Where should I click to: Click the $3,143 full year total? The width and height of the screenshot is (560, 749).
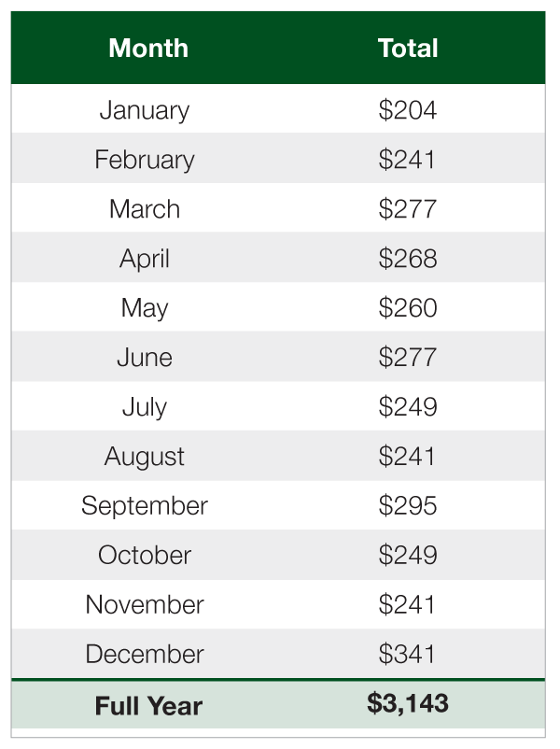coord(408,704)
